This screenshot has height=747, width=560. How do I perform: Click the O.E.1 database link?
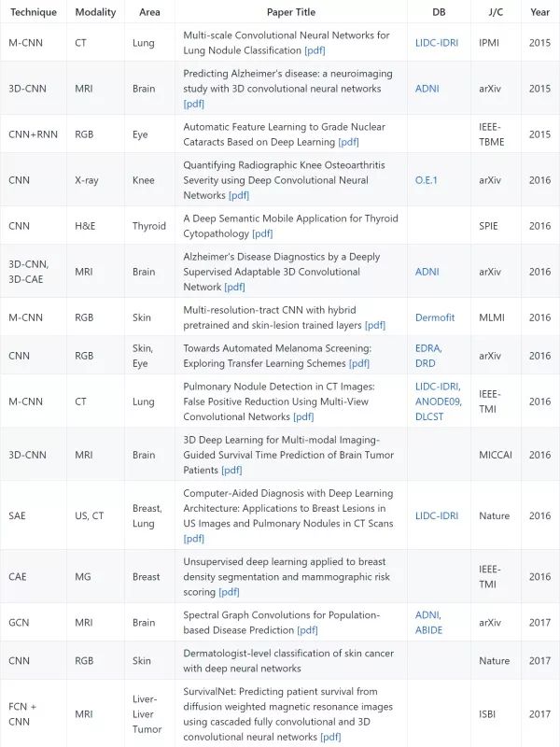427,180
